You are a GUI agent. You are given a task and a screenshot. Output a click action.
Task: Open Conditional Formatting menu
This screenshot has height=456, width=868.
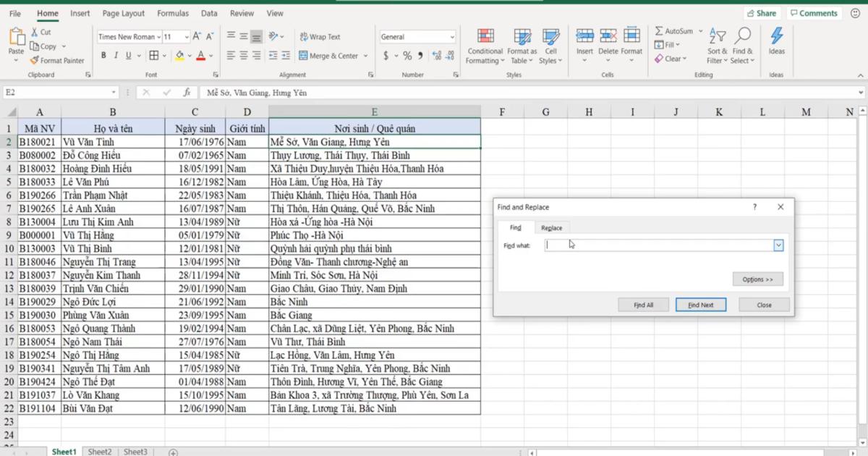point(485,46)
